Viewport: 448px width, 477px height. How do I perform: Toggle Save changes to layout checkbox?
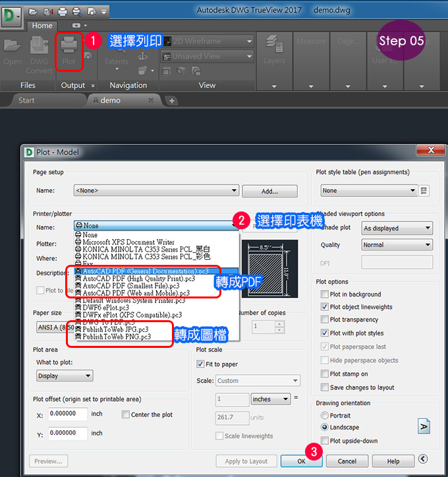[325, 387]
